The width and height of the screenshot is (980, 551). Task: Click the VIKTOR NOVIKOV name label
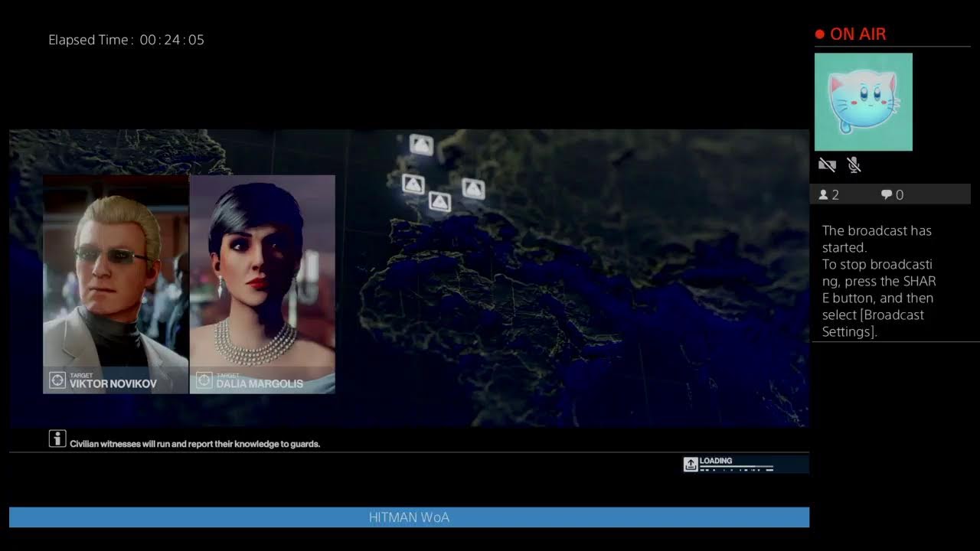113,384
